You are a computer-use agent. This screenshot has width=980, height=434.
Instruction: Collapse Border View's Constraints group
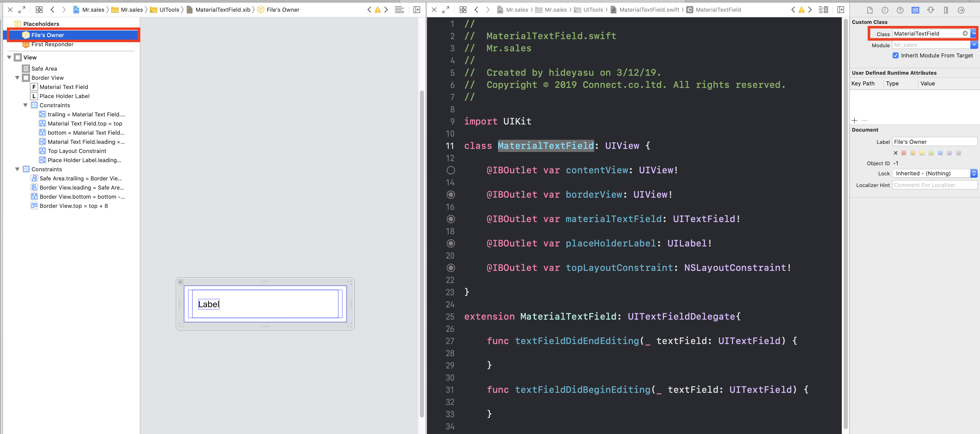coord(25,105)
